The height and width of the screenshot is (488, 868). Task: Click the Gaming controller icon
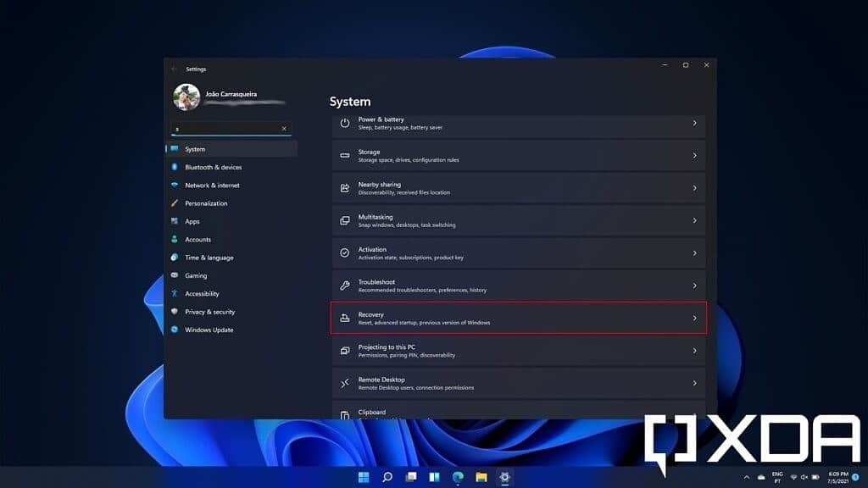175,275
